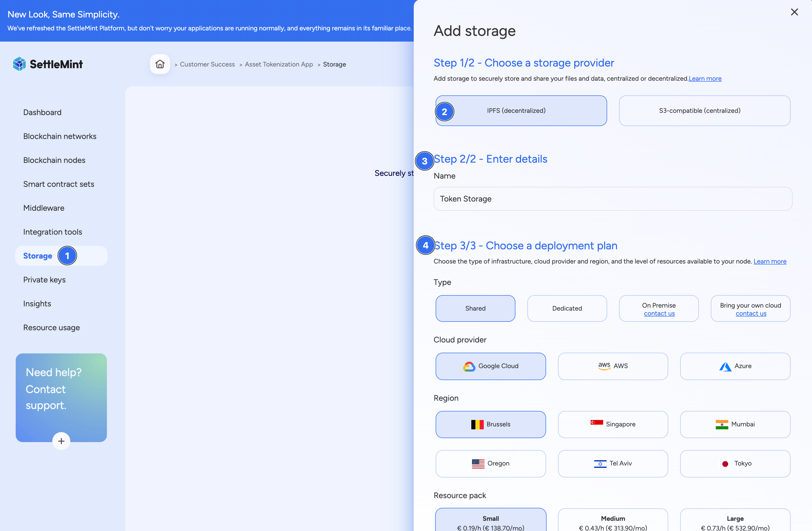Open the Storage section in the sidebar
Viewport: 812px width, 531px height.
(x=38, y=256)
